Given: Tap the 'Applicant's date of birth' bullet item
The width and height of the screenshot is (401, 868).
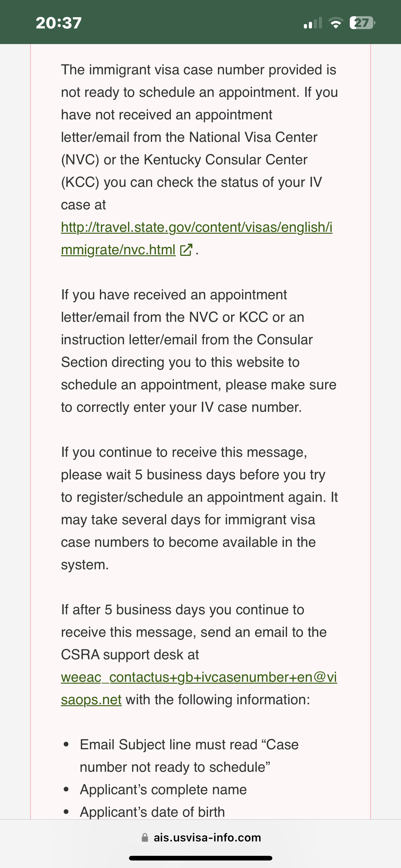Looking at the screenshot, I should tap(152, 812).
